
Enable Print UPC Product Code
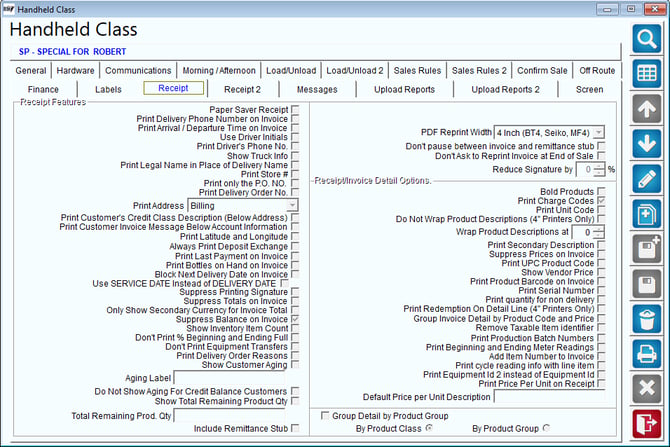click(x=601, y=263)
